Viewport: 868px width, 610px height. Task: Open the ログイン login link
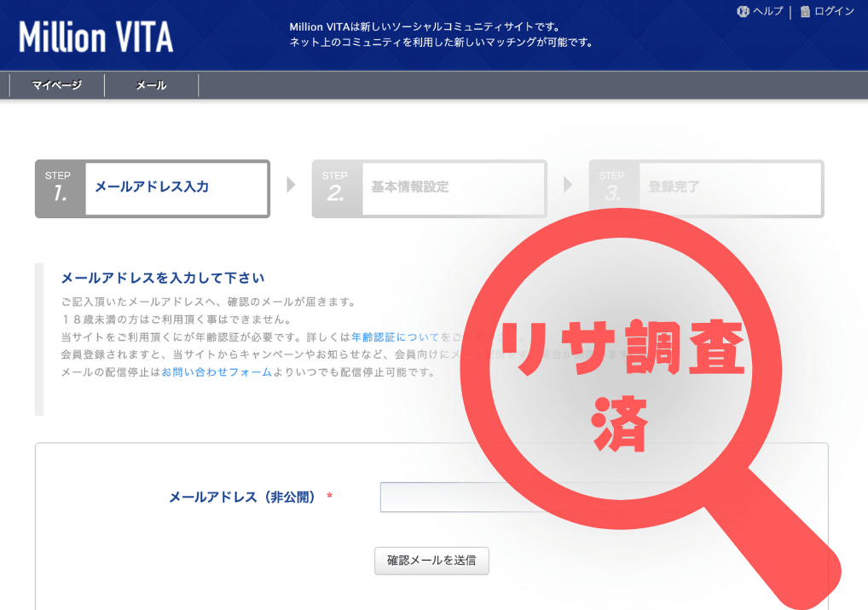[x=834, y=11]
